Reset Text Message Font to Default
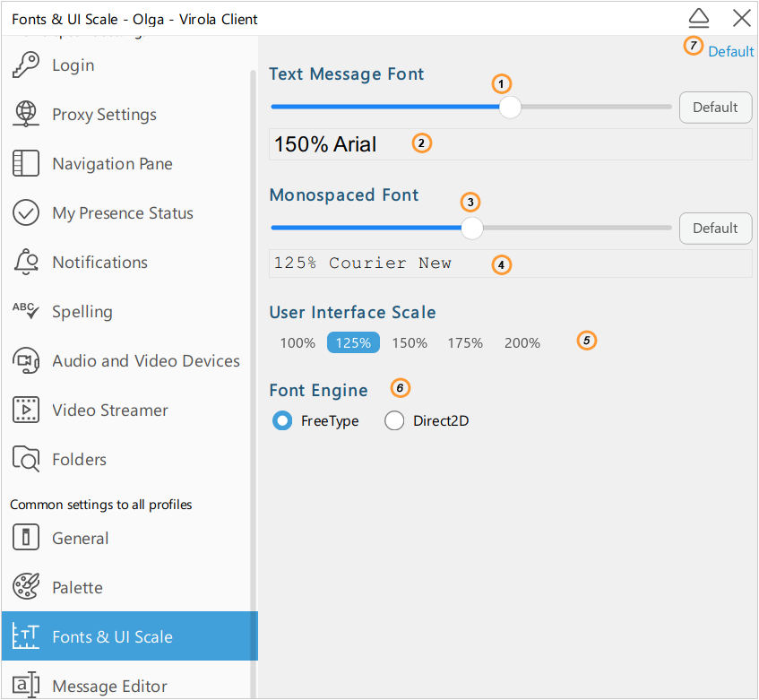The height and width of the screenshot is (700, 759). (715, 107)
